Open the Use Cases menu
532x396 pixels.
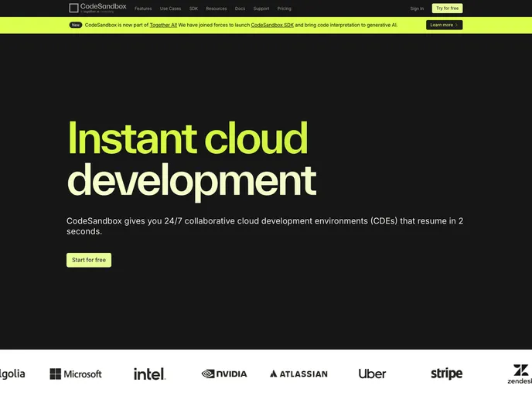coord(170,9)
